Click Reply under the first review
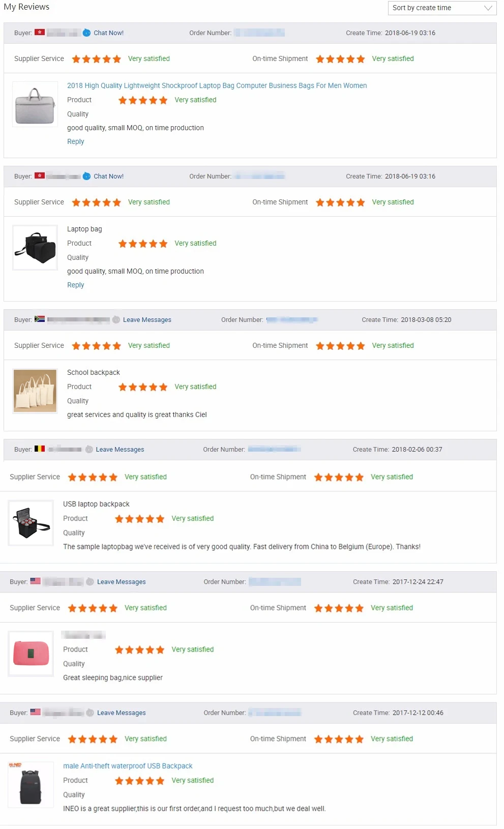The width and height of the screenshot is (504, 829). [75, 142]
